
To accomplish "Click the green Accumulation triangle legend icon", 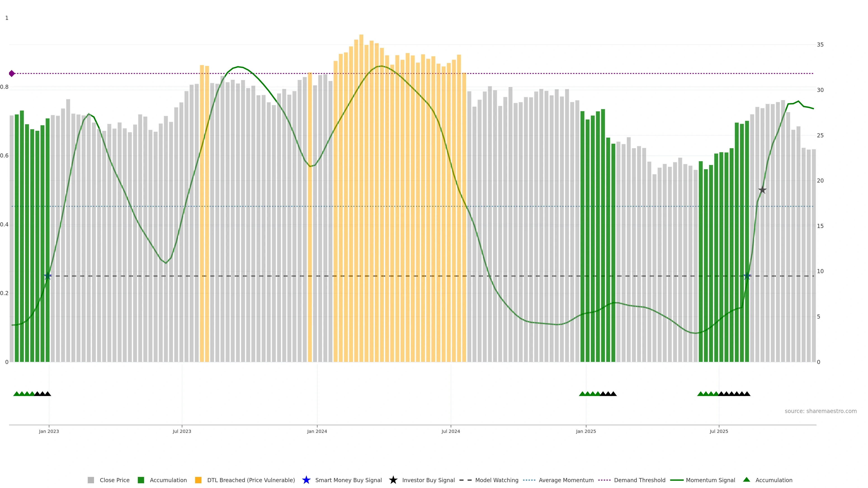I will [x=746, y=480].
